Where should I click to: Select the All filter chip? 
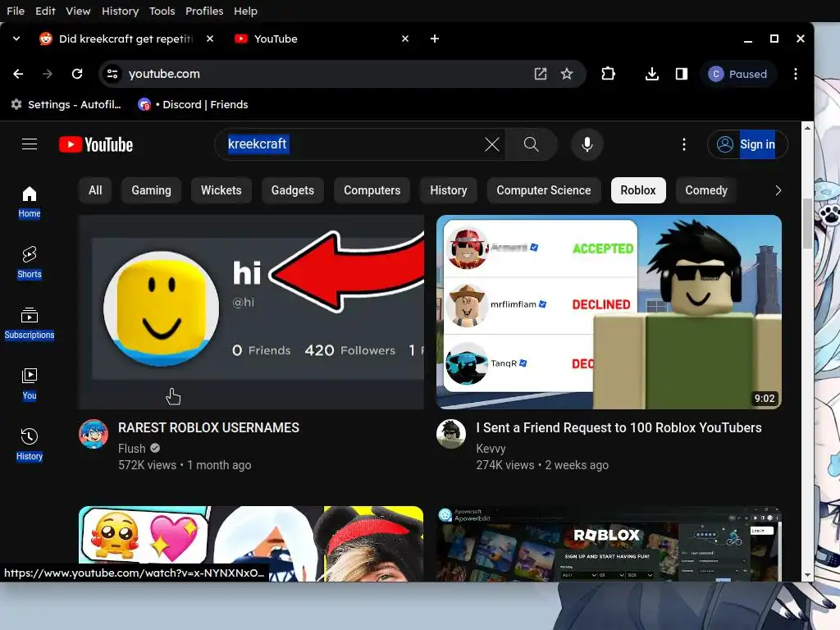pos(95,190)
